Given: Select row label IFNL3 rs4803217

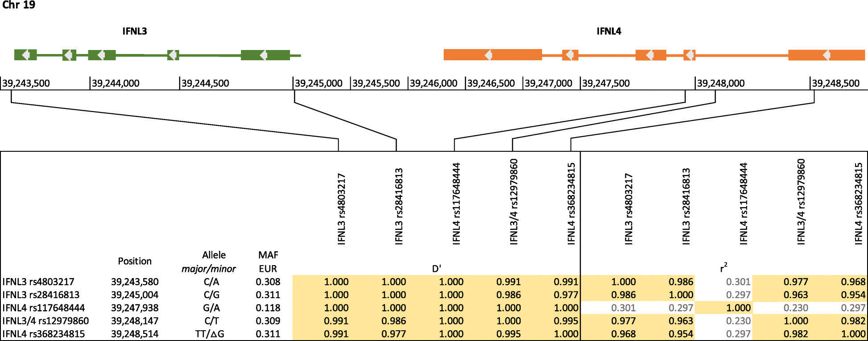Looking at the screenshot, I should pos(38,282).
